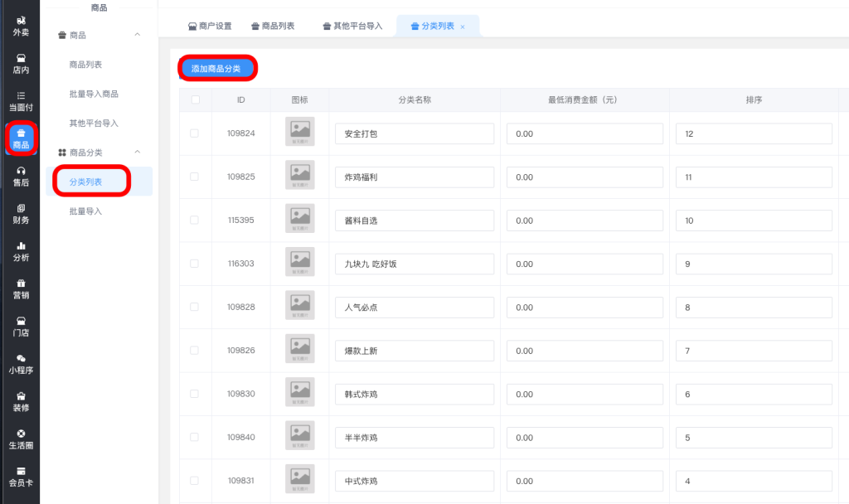
Task: Open 批量导入商品 in the side menu
Action: [94, 94]
